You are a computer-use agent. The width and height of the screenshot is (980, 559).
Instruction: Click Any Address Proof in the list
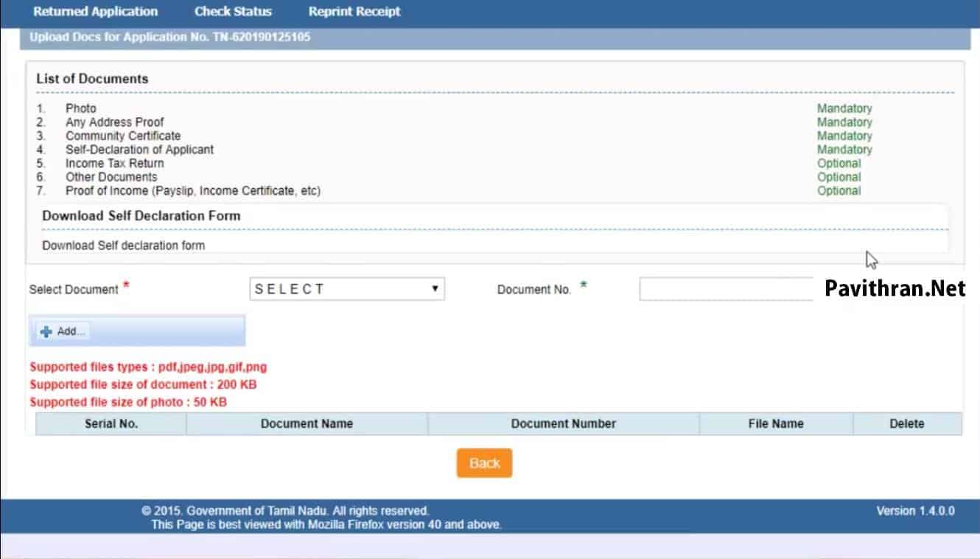[x=115, y=122]
